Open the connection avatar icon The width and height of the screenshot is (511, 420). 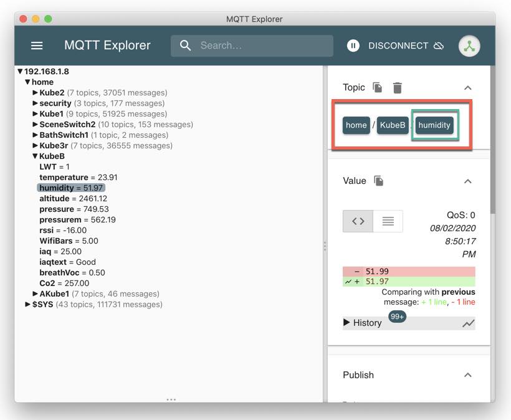coord(469,46)
